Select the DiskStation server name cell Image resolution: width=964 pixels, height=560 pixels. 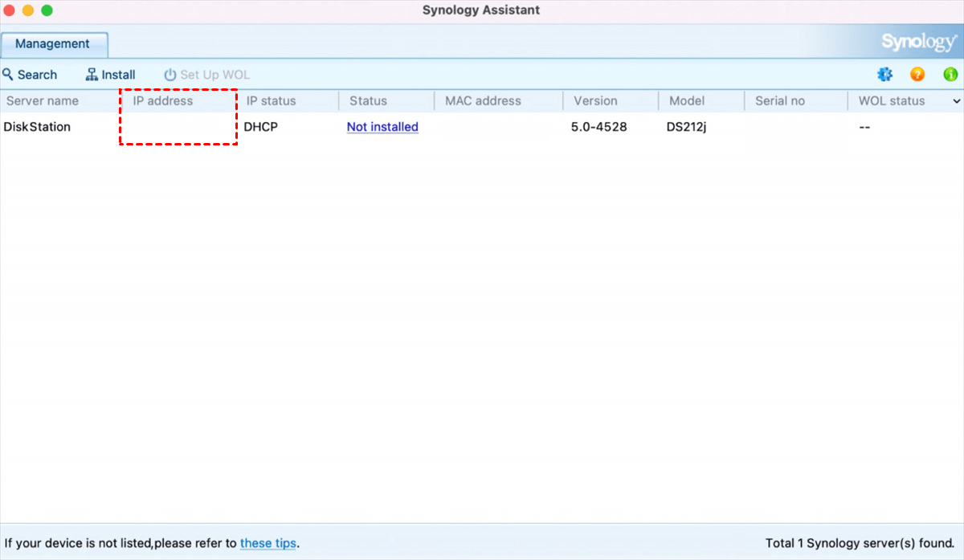point(37,127)
